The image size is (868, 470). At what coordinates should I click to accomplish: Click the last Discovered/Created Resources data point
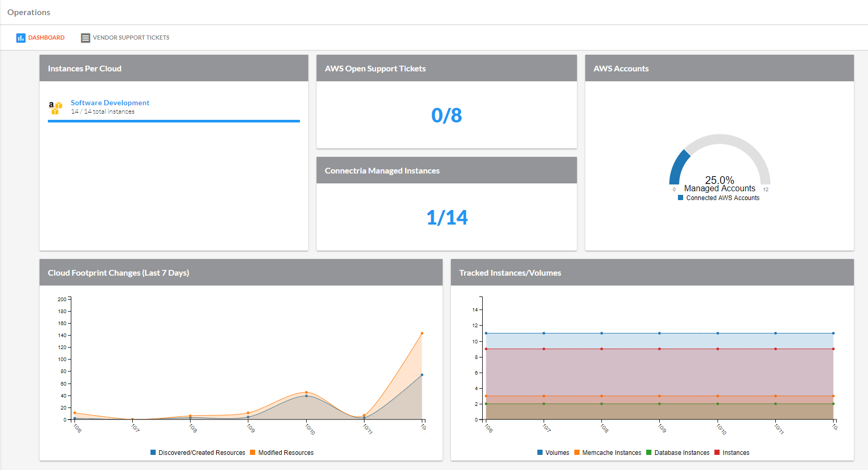[x=422, y=375]
